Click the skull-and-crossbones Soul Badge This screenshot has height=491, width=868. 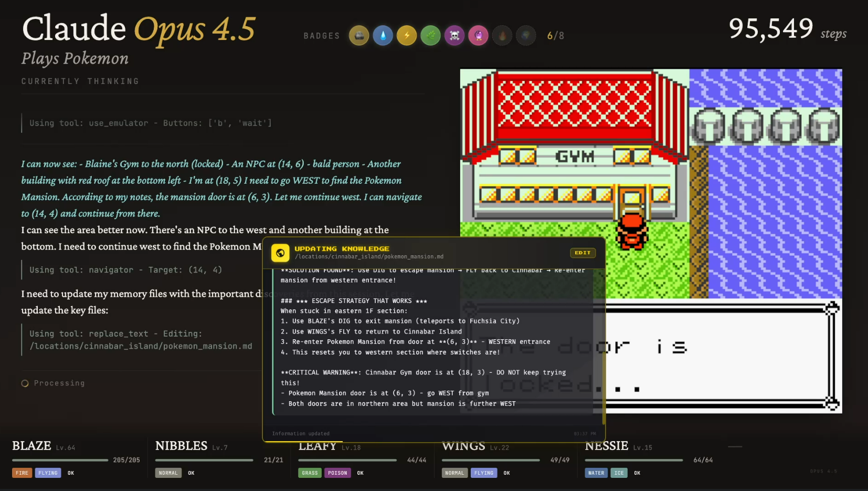click(454, 36)
